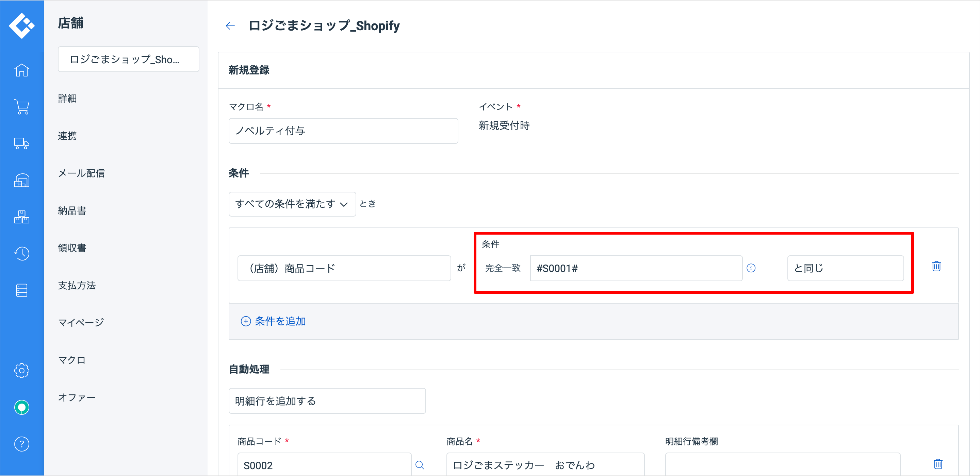Image resolution: width=980 pixels, height=476 pixels.
Task: Click the stacked boxes inventory icon
Action: tap(22, 217)
